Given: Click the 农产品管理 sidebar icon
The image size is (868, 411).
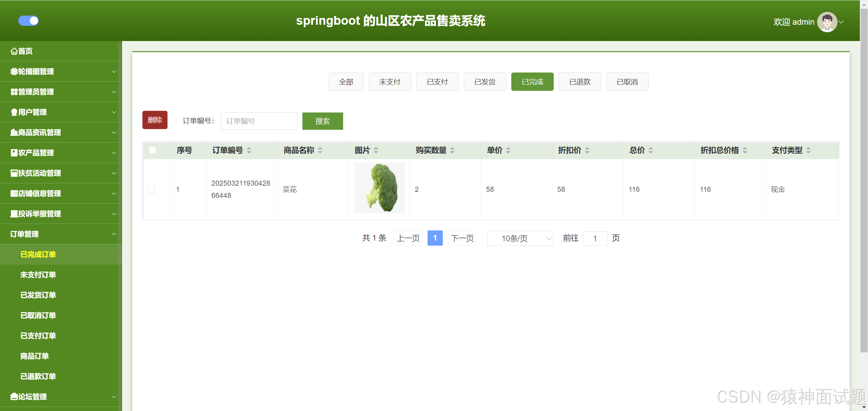Looking at the screenshot, I should pyautogui.click(x=14, y=153).
